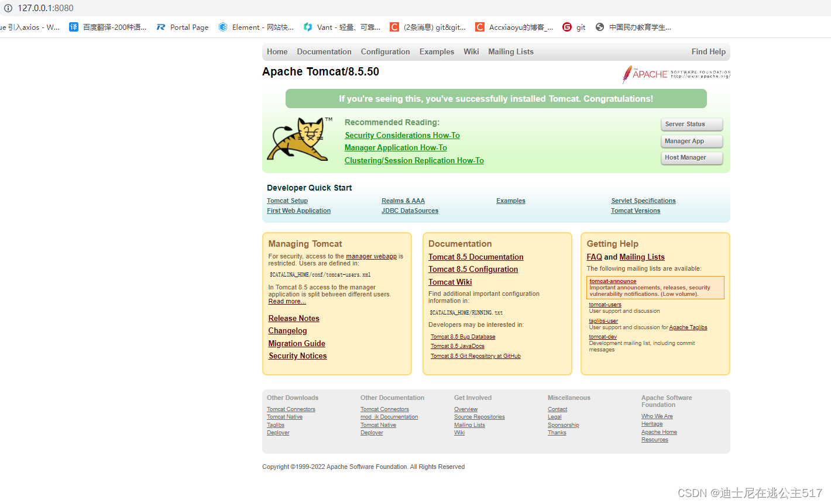Click Mailing Lists link in Getting Help
This screenshot has height=504, width=831.
click(x=642, y=257)
